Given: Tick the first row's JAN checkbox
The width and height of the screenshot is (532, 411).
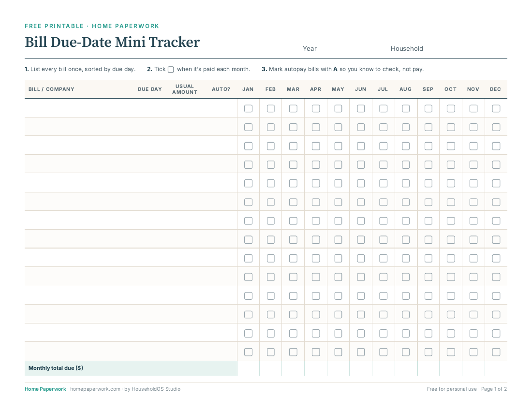Looking at the screenshot, I should pyautogui.click(x=249, y=108).
